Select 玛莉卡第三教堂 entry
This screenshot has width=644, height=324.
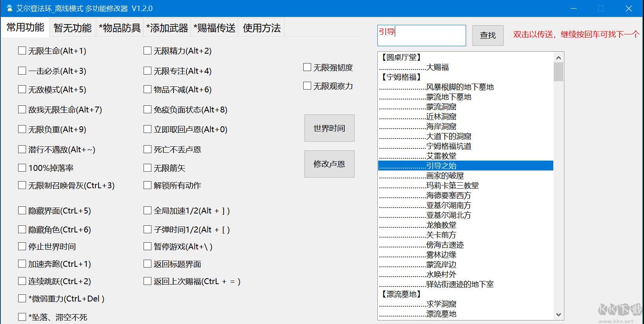(x=466, y=185)
